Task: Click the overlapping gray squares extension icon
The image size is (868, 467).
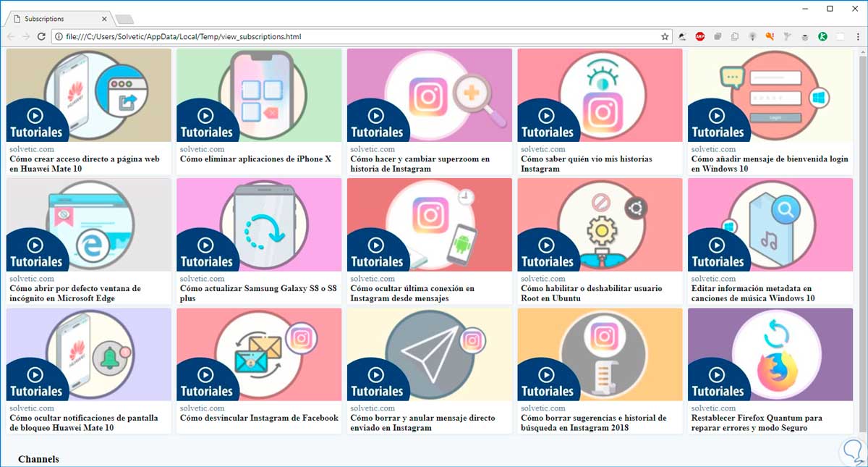Action: point(718,36)
